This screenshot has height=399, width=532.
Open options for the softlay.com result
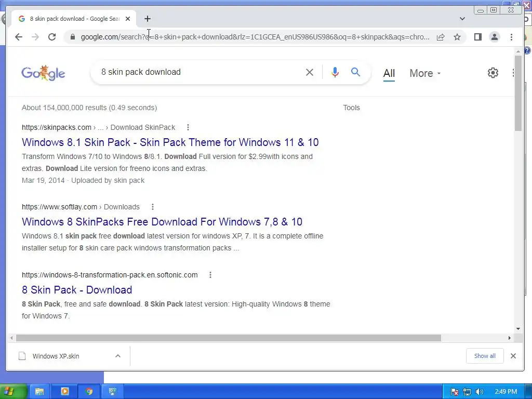click(153, 207)
